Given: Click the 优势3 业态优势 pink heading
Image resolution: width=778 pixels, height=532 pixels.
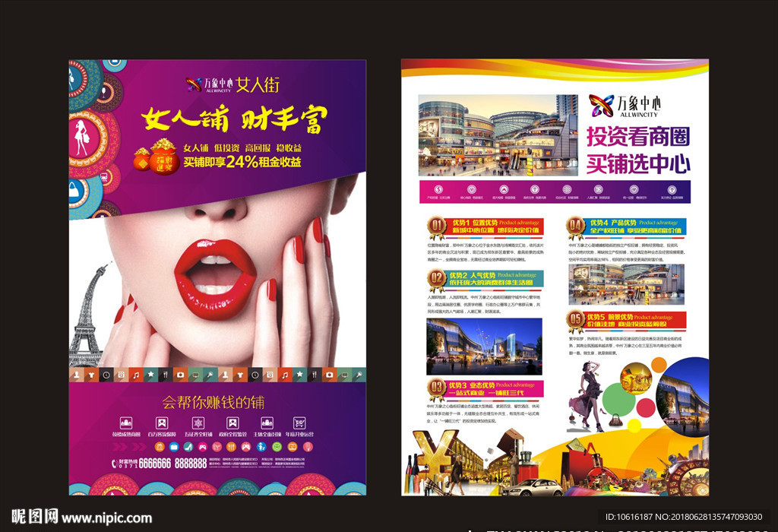Looking at the screenshot, I should pos(495,388).
